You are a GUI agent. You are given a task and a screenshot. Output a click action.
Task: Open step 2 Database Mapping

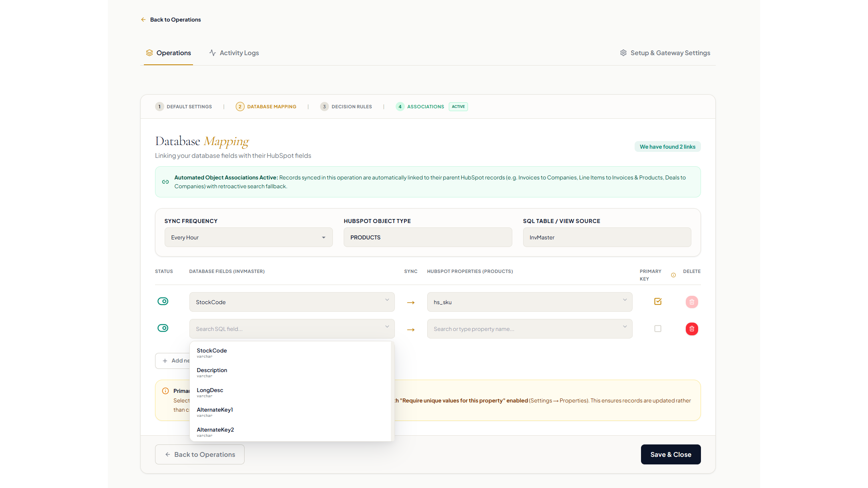266,107
